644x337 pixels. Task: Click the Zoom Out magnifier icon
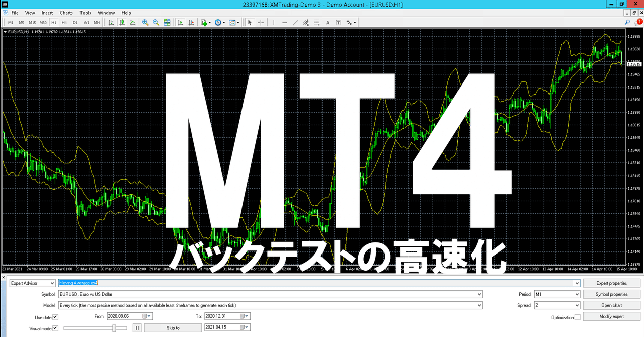point(156,22)
